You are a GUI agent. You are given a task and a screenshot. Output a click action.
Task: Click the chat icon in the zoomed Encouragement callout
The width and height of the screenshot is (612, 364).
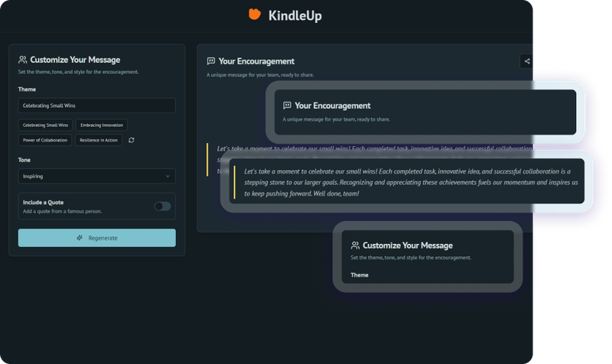coord(287,106)
